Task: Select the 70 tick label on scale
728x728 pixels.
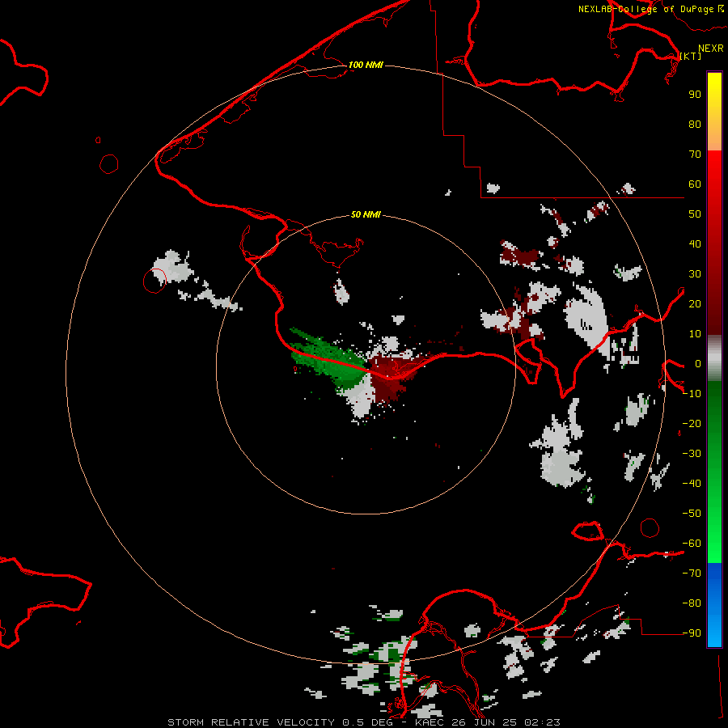Action: [695, 154]
